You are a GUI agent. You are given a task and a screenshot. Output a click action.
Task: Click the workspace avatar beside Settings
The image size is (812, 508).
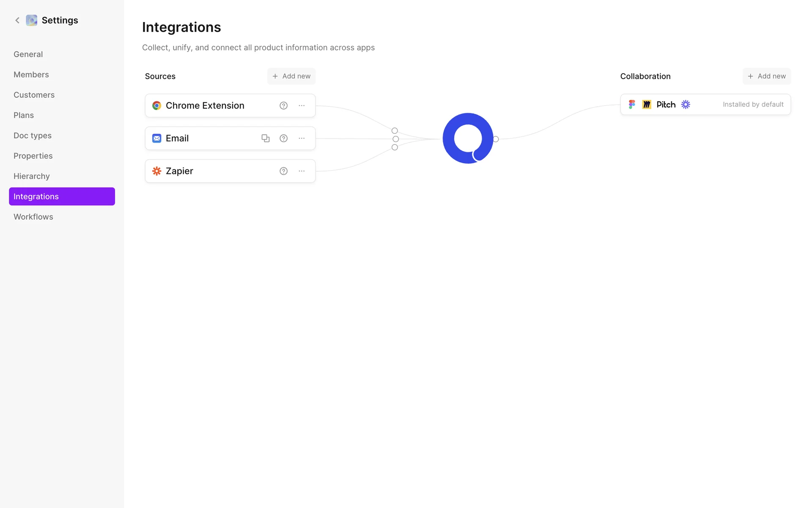coord(32,20)
